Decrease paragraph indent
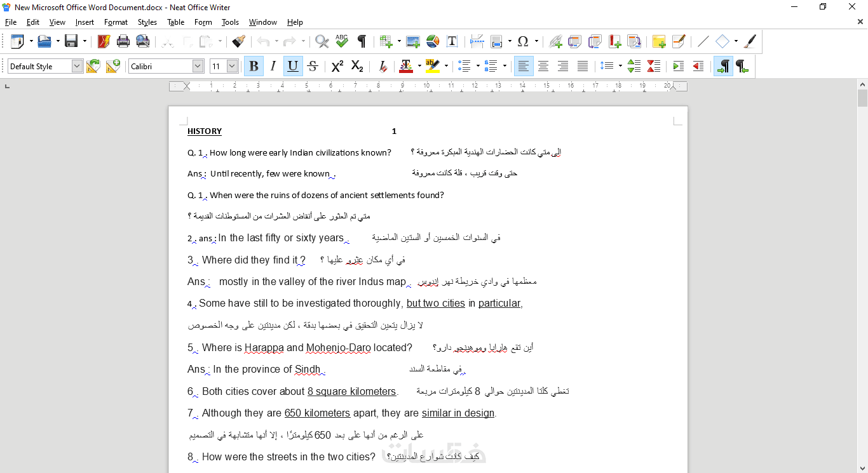The width and height of the screenshot is (868, 473). tap(698, 66)
